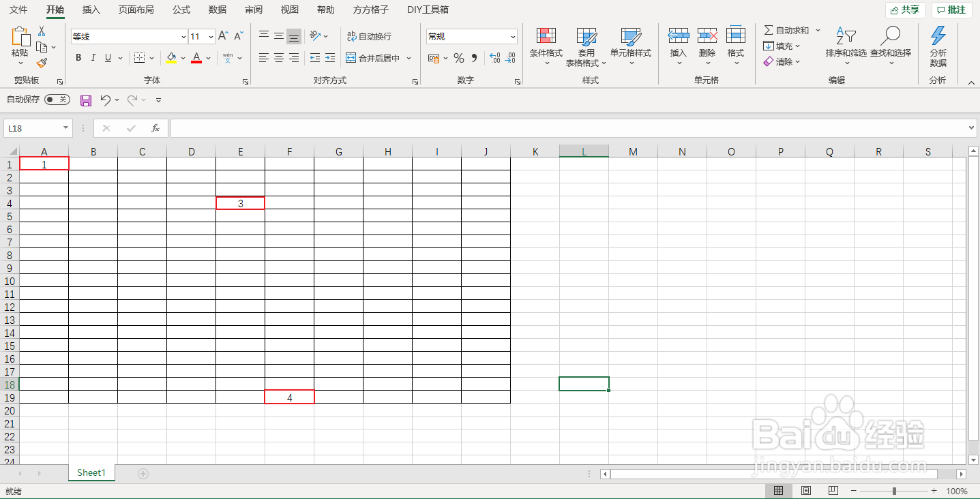The image size is (980, 499).
Task: Increase font size with larger A icon
Action: coord(224,36)
